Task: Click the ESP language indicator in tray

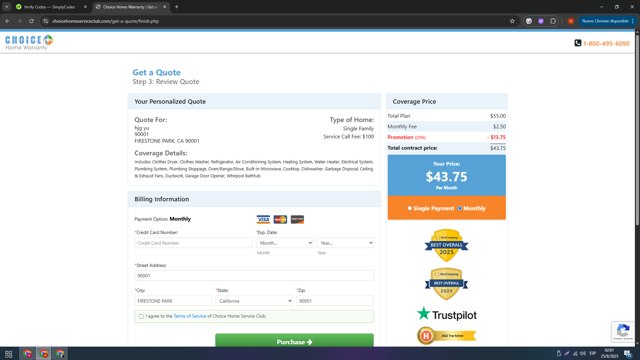Action: [x=593, y=353]
